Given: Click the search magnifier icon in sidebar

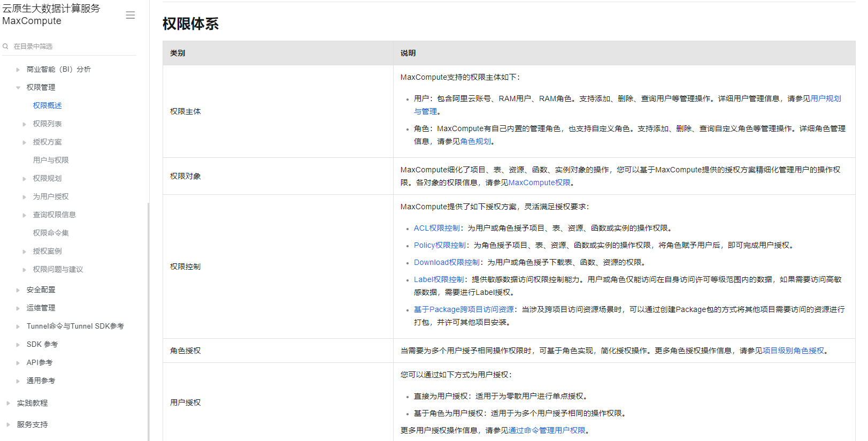Looking at the screenshot, I should pyautogui.click(x=5, y=47).
